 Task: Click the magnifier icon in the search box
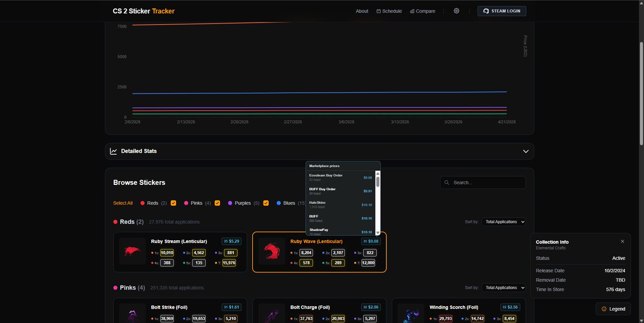(447, 183)
